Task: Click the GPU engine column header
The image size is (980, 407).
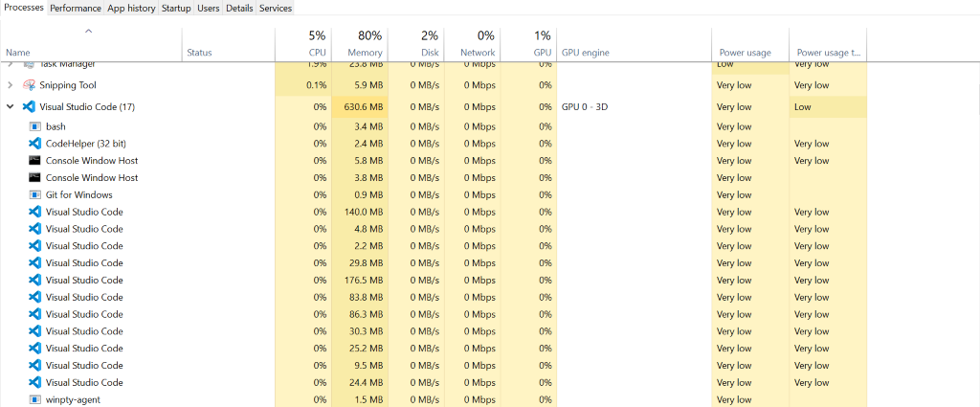Action: pos(586,53)
